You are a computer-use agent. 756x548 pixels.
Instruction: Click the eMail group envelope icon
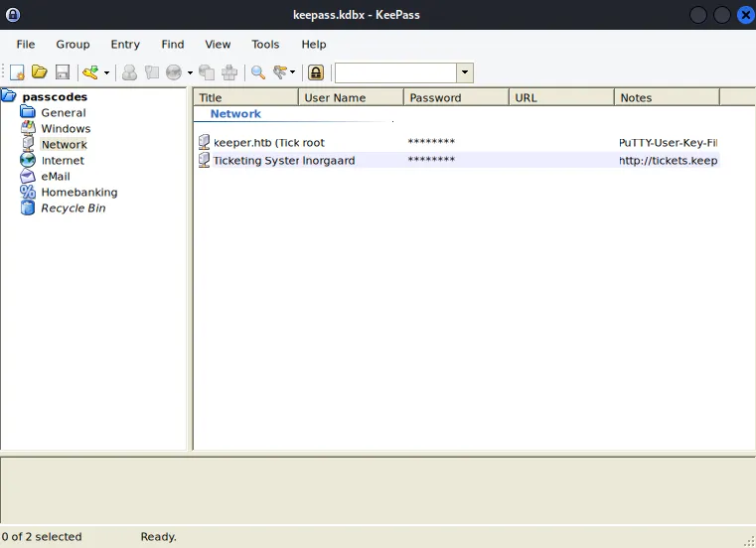(28, 176)
